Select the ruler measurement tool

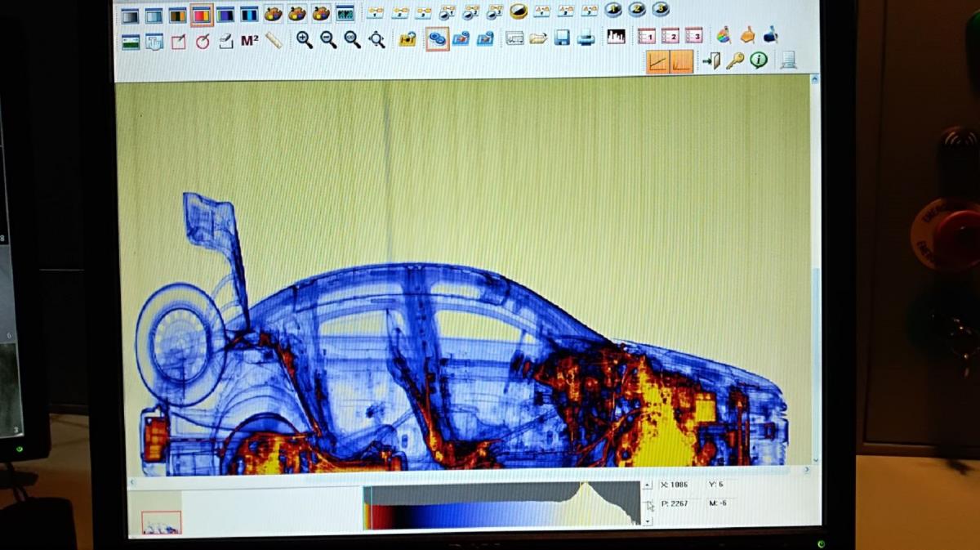pyautogui.click(x=274, y=40)
